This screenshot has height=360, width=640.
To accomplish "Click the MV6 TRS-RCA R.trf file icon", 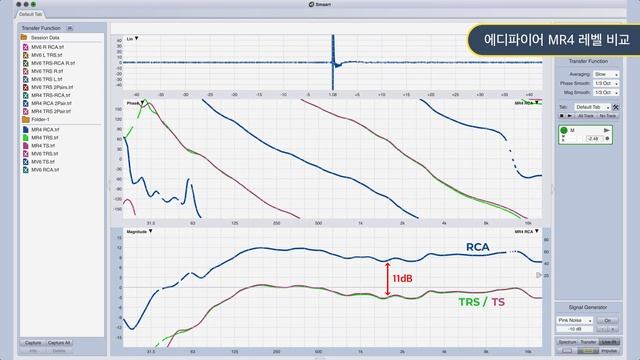I will tap(25, 63).
